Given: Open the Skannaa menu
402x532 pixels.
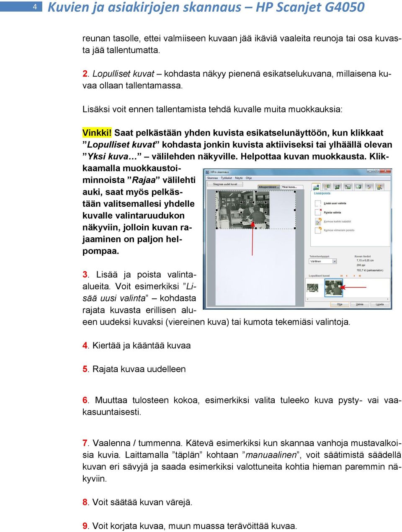Looking at the screenshot, I should [x=212, y=178].
